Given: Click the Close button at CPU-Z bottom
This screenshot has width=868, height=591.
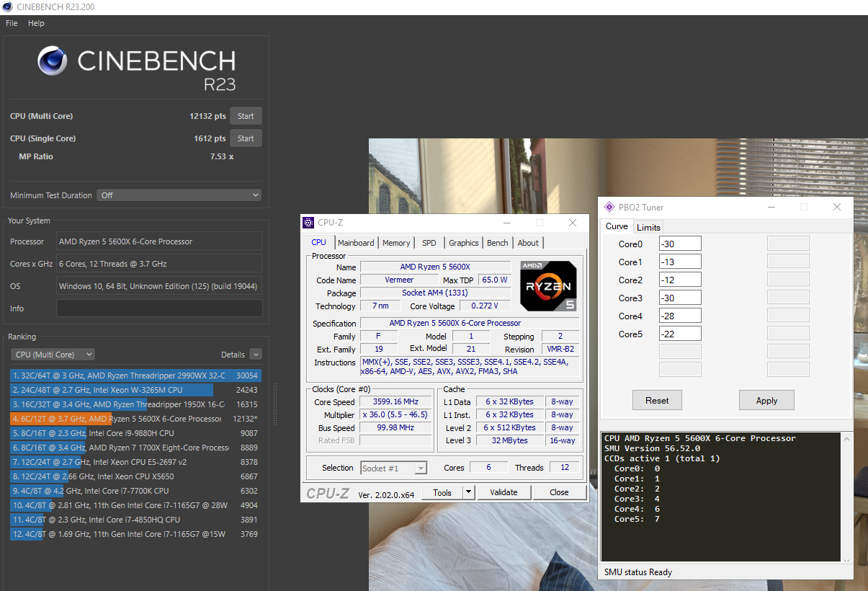Looking at the screenshot, I should point(559,492).
